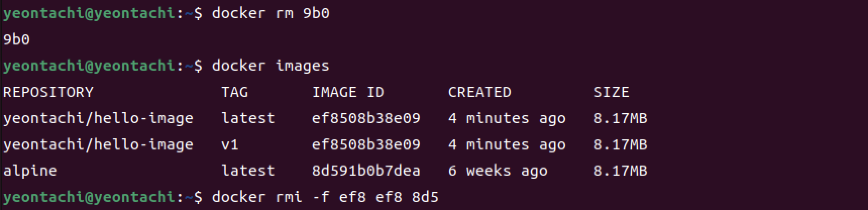Click the REPOSITORY column header
868x210 pixels.
(x=48, y=92)
